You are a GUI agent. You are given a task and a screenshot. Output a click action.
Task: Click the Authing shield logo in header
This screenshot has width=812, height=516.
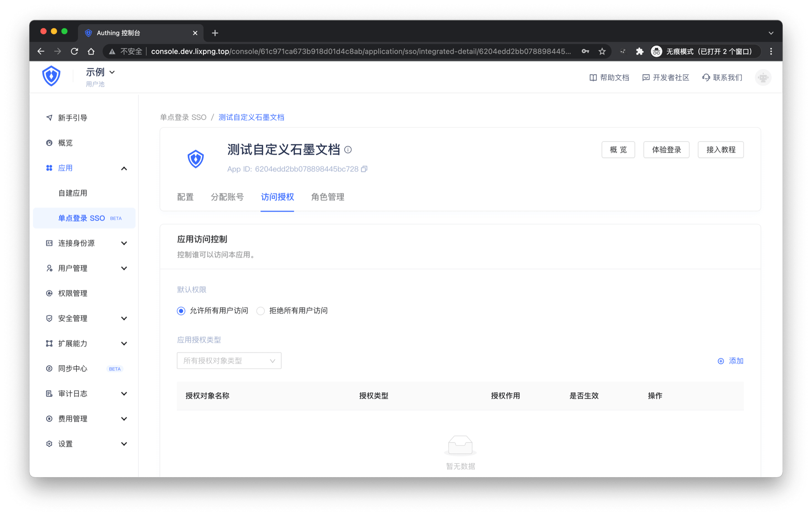[x=51, y=76]
